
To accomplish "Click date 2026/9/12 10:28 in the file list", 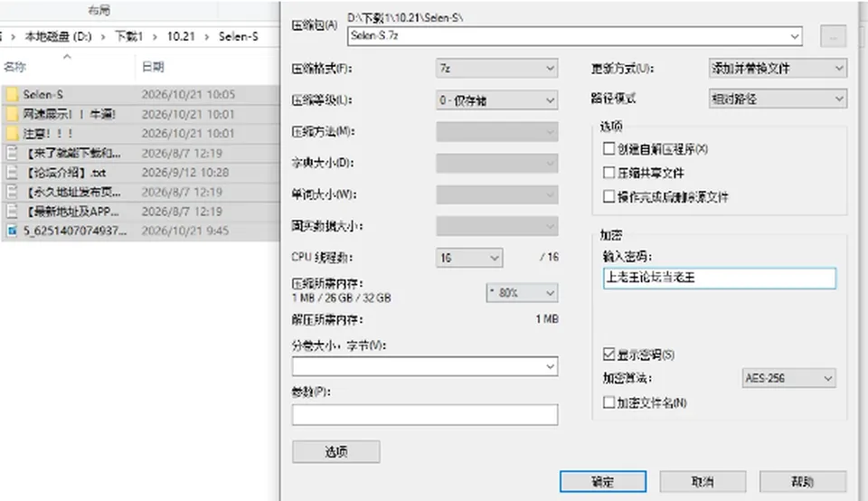I will 184,173.
